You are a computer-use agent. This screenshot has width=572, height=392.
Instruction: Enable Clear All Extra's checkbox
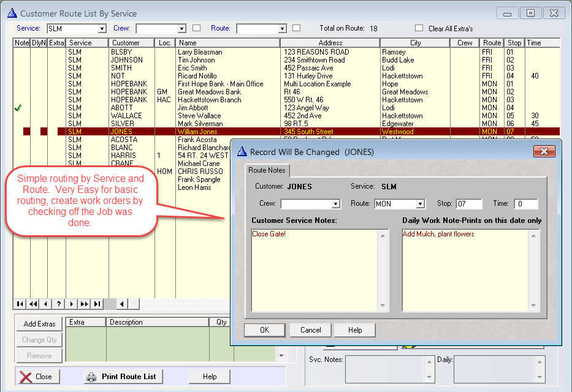pos(419,28)
